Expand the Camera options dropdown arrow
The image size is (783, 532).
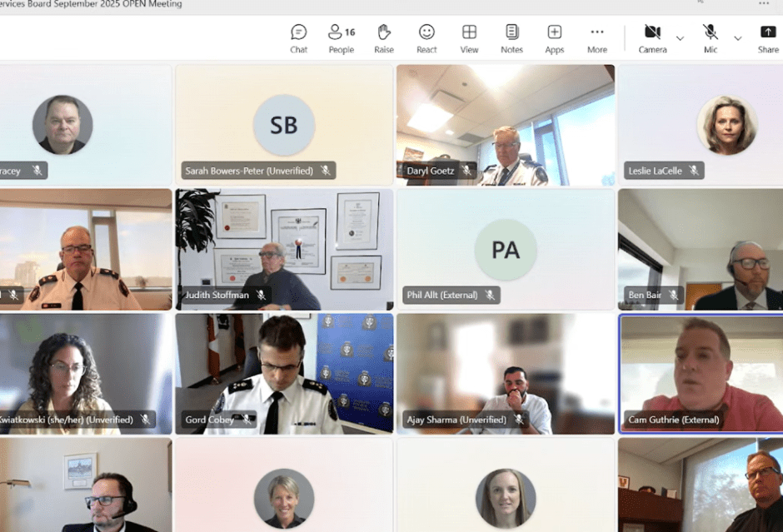680,38
